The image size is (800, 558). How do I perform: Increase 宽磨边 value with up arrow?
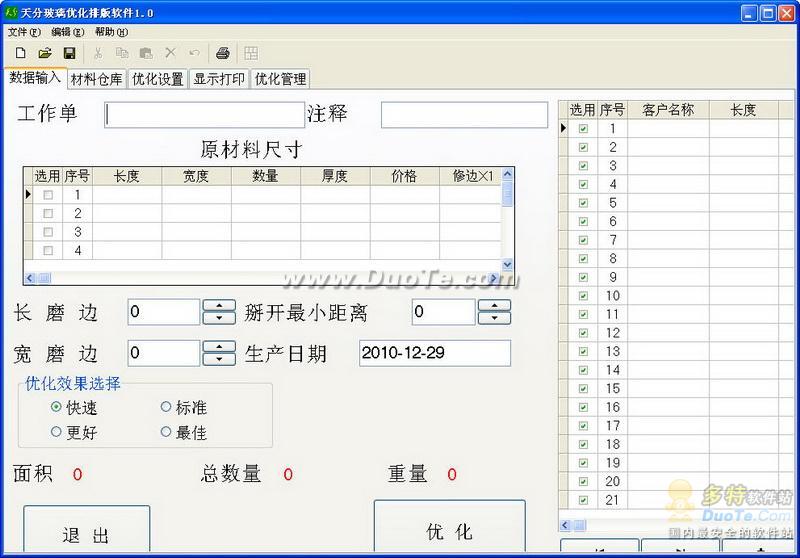click(x=219, y=347)
